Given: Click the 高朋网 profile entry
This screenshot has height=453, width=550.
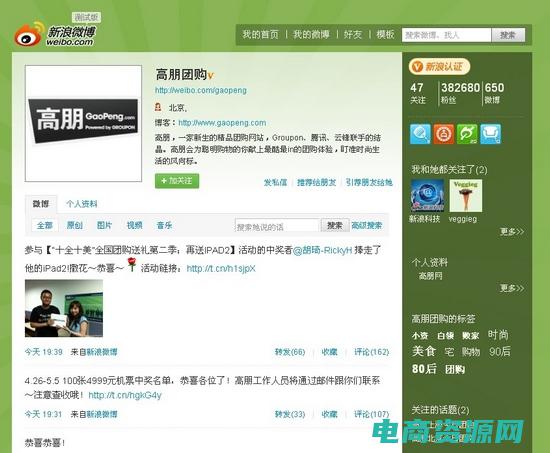Looking at the screenshot, I should click(431, 276).
